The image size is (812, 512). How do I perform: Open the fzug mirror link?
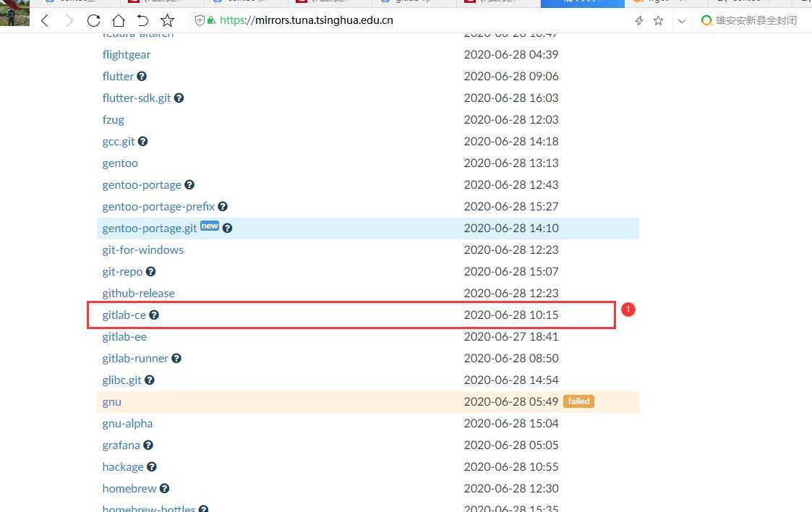(x=114, y=120)
